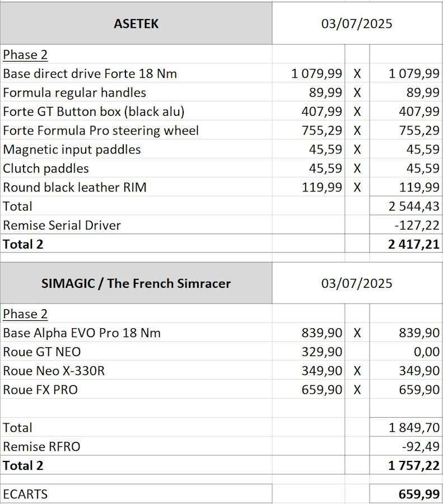This screenshot has width=443, height=504.
Task: Select the Remise Serial Driver label cell
Action: [x=136, y=225]
